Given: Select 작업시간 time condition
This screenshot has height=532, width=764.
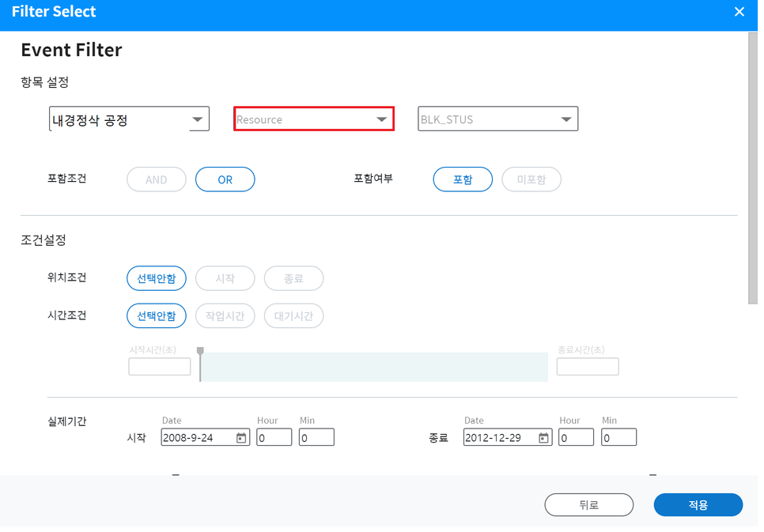Looking at the screenshot, I should click(x=225, y=316).
